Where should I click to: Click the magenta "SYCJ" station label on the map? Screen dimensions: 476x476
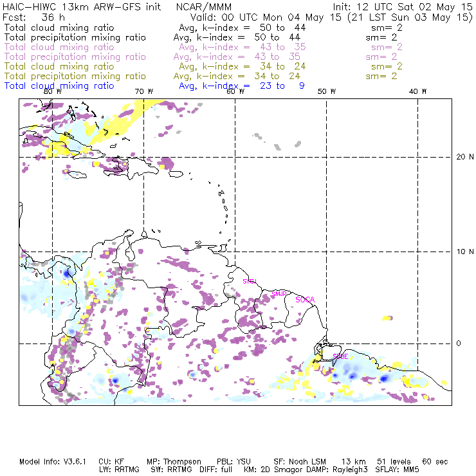coord(250,281)
